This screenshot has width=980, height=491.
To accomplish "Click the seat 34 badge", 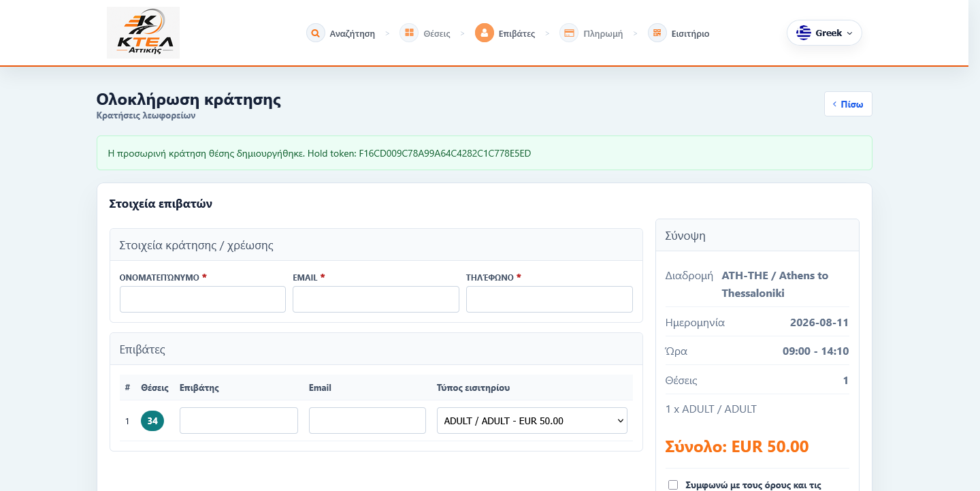I will click(x=152, y=421).
